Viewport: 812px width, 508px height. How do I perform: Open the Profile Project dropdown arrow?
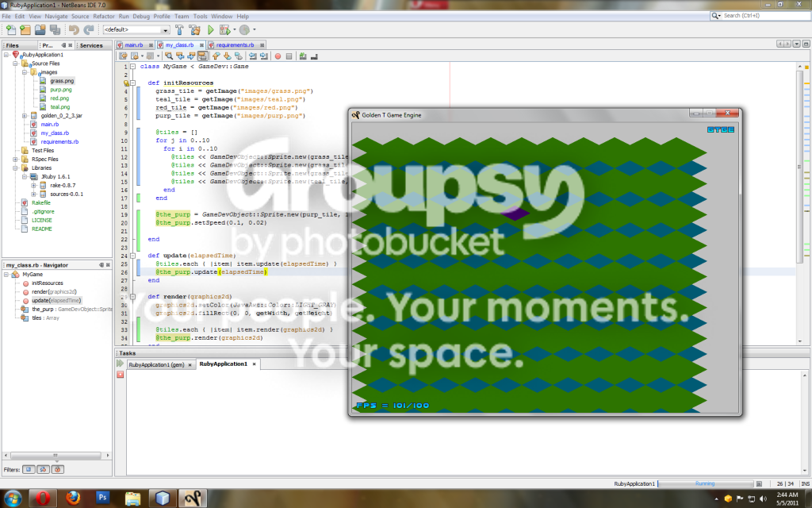coord(255,30)
